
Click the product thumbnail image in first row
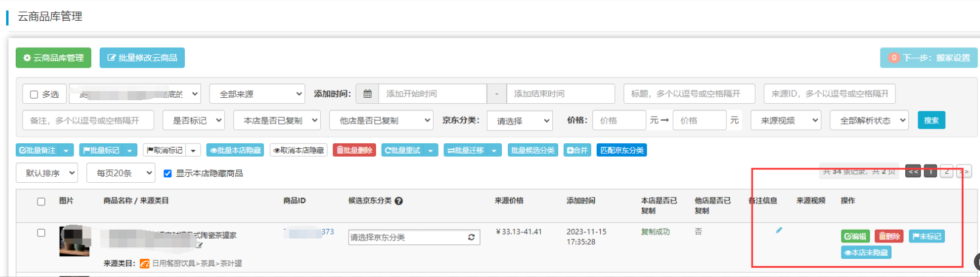coord(74,241)
